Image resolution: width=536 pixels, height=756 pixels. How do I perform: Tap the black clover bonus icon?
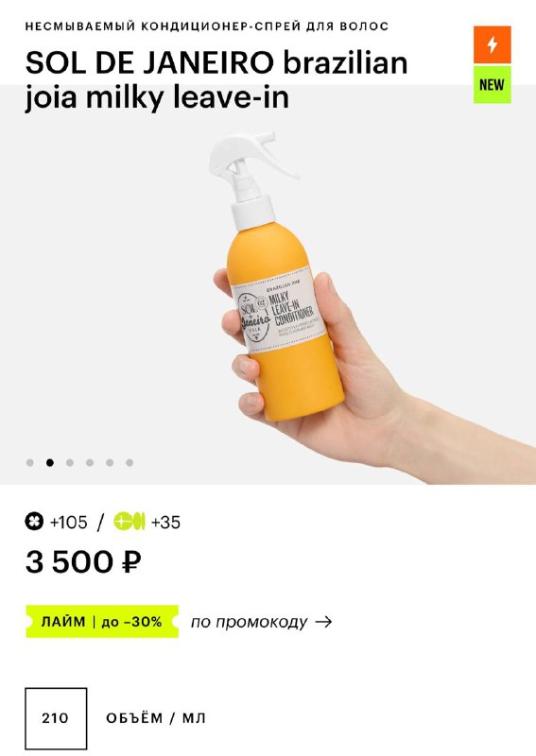coord(34,522)
